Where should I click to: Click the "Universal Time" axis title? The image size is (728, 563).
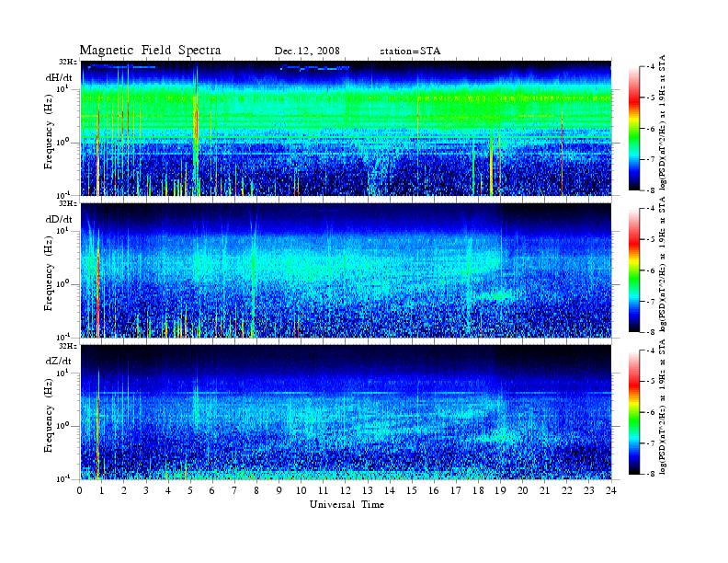[347, 504]
